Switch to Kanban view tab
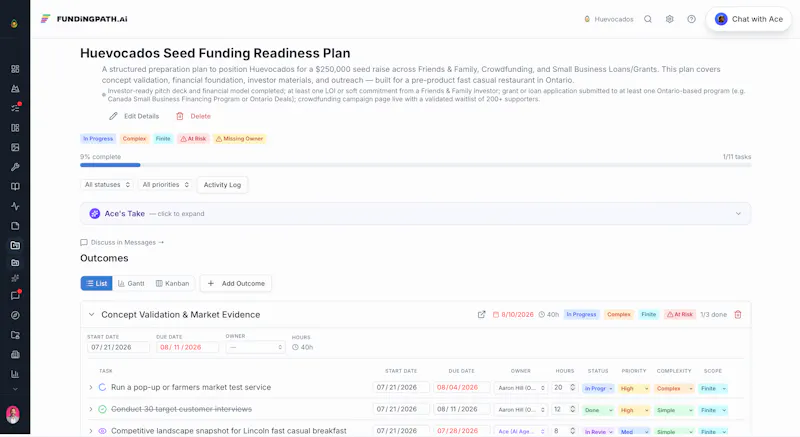800x437 pixels. tap(172, 284)
